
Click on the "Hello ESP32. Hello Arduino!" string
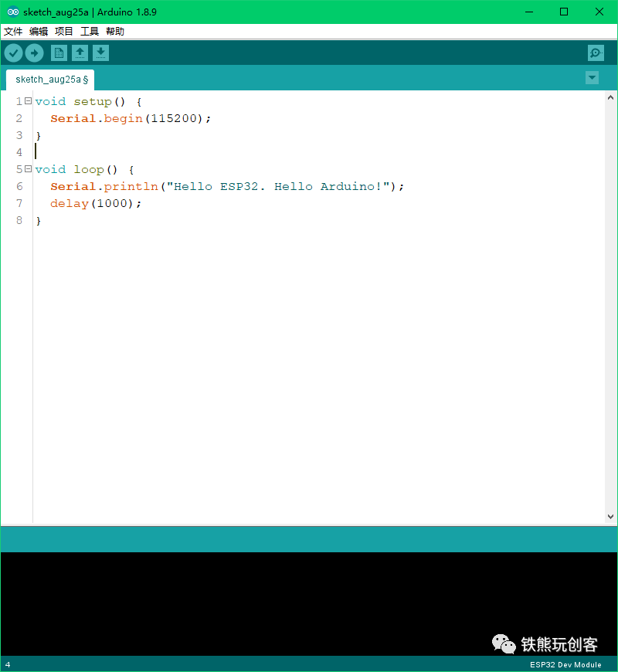(278, 186)
